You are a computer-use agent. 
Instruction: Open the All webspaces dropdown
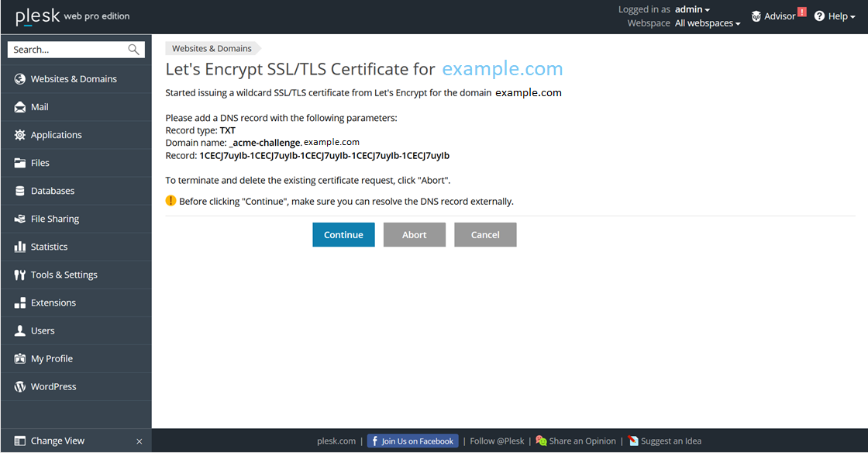707,23
